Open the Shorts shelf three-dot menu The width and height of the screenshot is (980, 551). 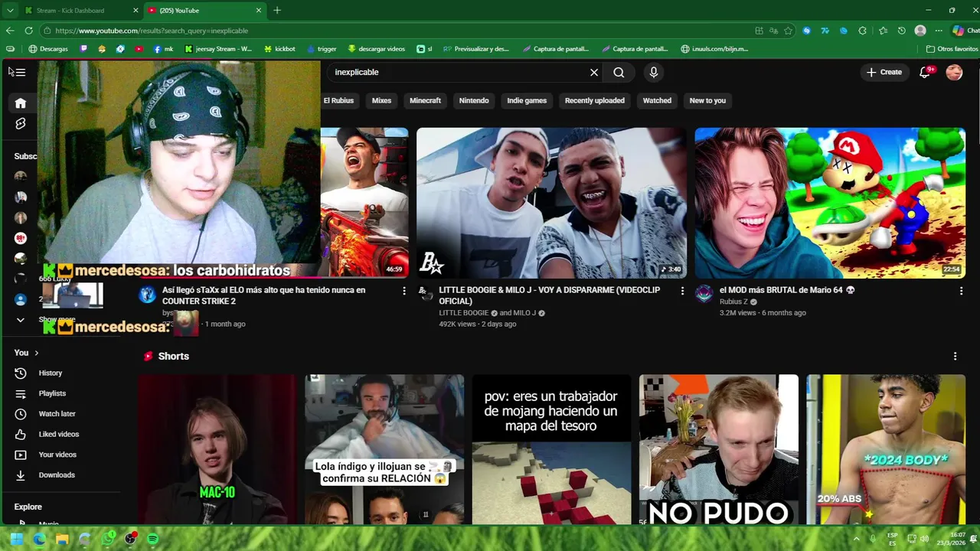coord(955,357)
